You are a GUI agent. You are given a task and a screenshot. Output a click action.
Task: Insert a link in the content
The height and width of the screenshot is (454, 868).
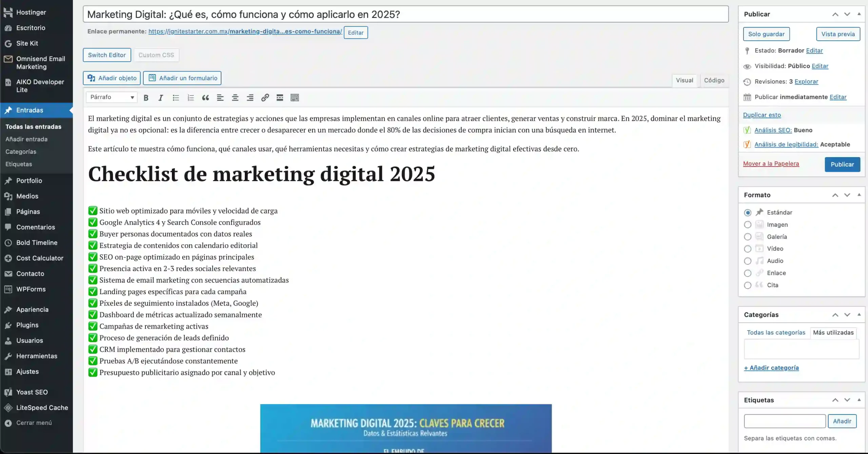265,97
